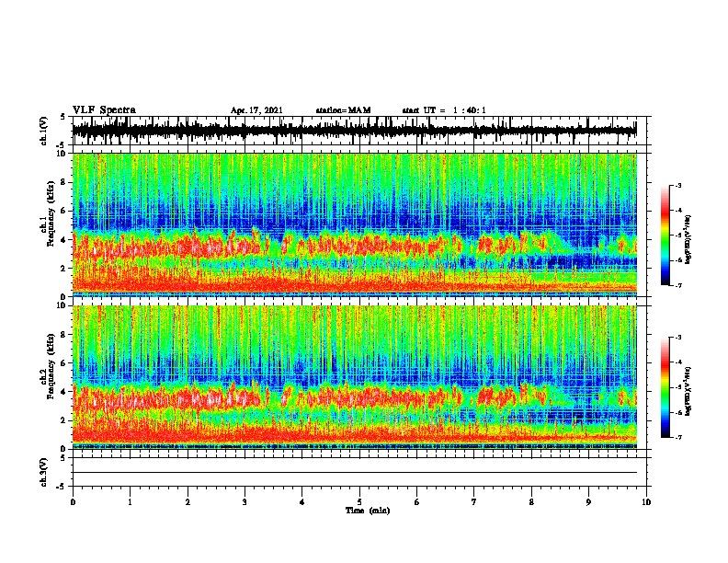
Task: Click the flat ch.3 voltage trace line
Action: coord(354,473)
